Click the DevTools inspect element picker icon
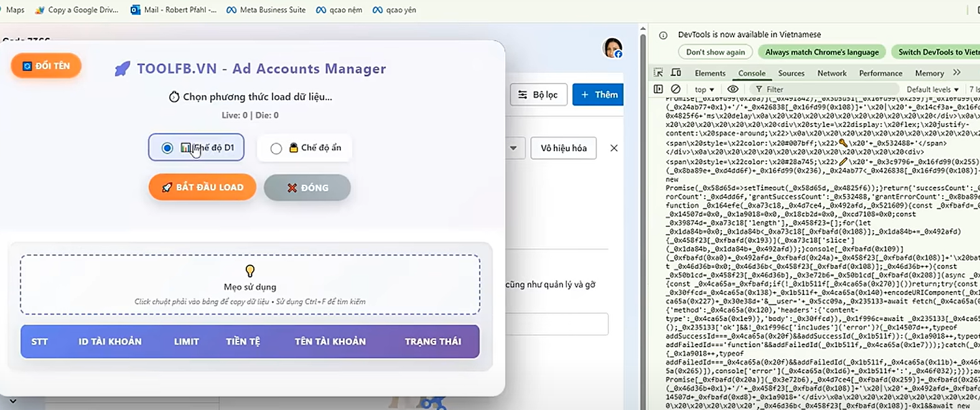 [x=658, y=73]
